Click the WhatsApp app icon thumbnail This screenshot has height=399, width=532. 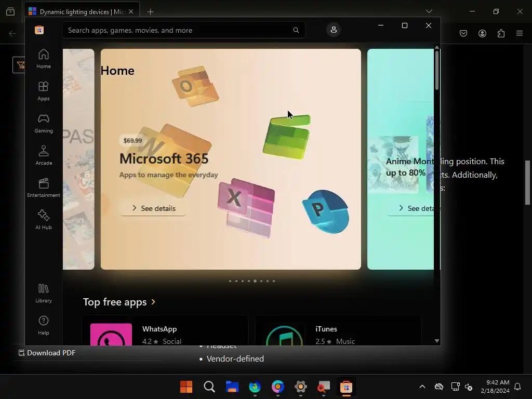[111, 335]
